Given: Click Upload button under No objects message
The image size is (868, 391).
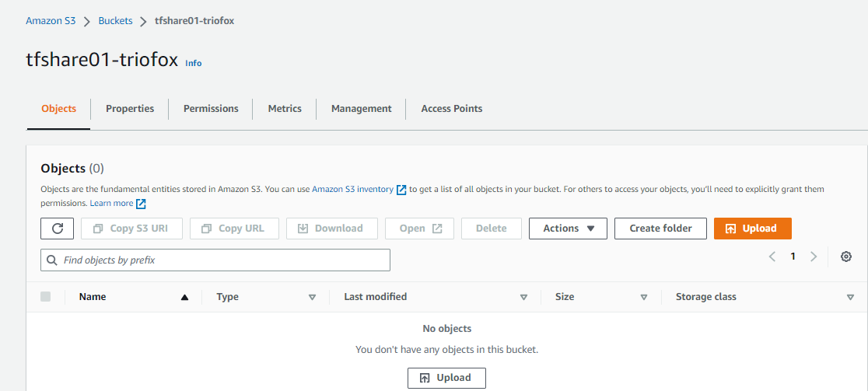Looking at the screenshot, I should (446, 379).
